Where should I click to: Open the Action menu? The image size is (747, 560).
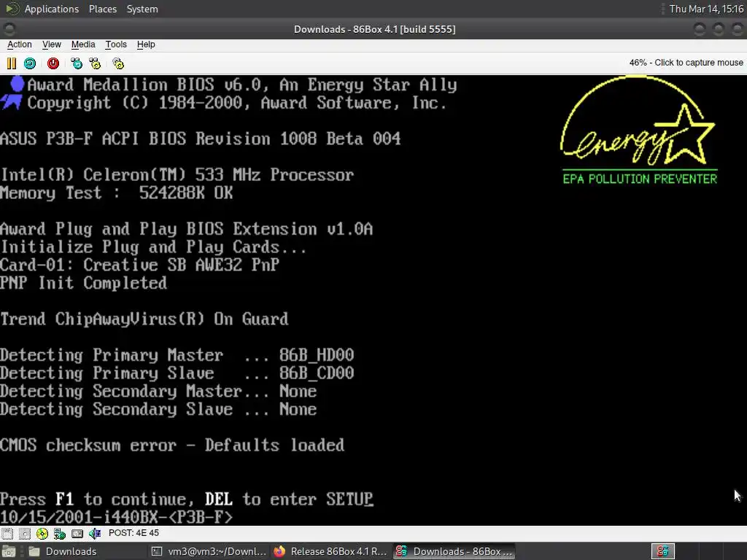click(20, 44)
